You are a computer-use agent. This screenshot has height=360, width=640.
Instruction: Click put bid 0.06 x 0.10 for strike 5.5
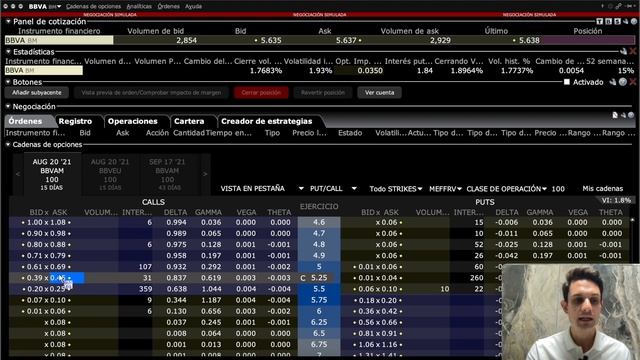click(x=378, y=289)
